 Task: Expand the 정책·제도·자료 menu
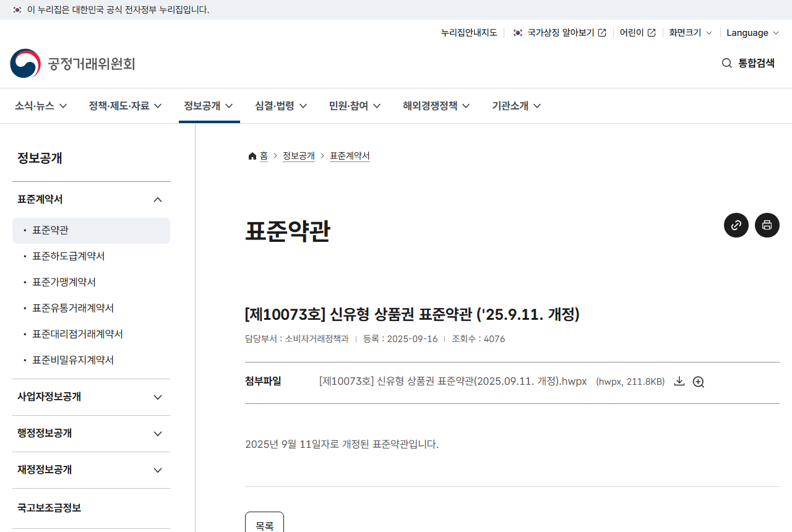click(x=125, y=106)
